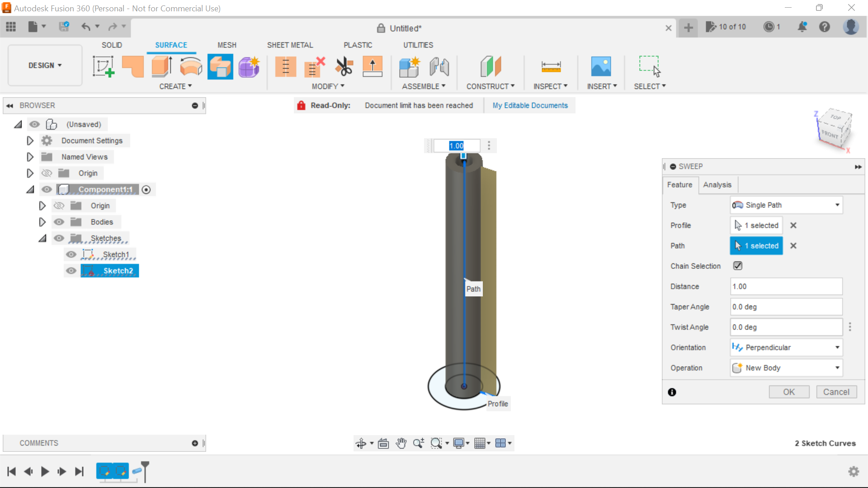
Task: Open the Analysis tab in Sweep dialog
Action: pos(717,185)
